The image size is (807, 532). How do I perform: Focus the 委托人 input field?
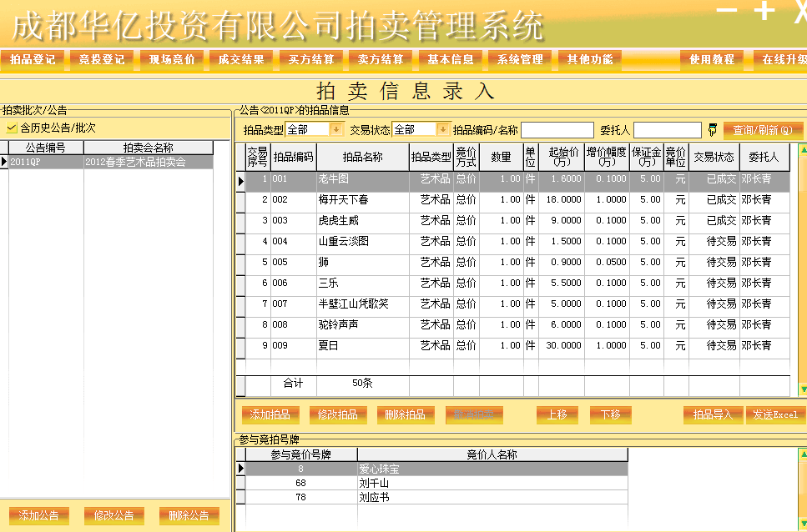point(667,130)
